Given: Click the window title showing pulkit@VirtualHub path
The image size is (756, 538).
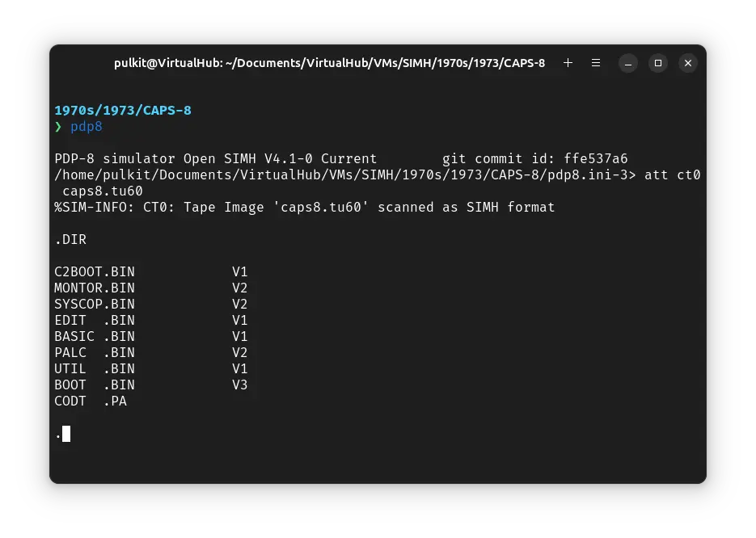Looking at the screenshot, I should pyautogui.click(x=329, y=63).
